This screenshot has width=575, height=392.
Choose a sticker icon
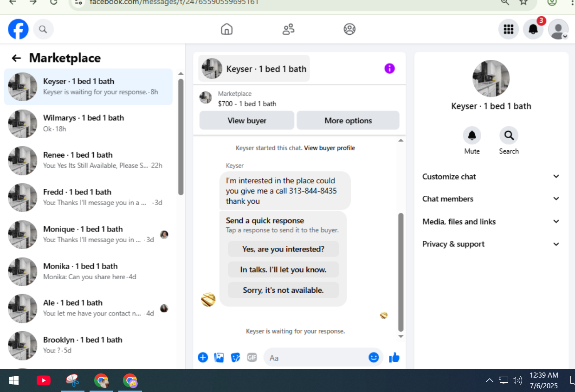tap(235, 357)
